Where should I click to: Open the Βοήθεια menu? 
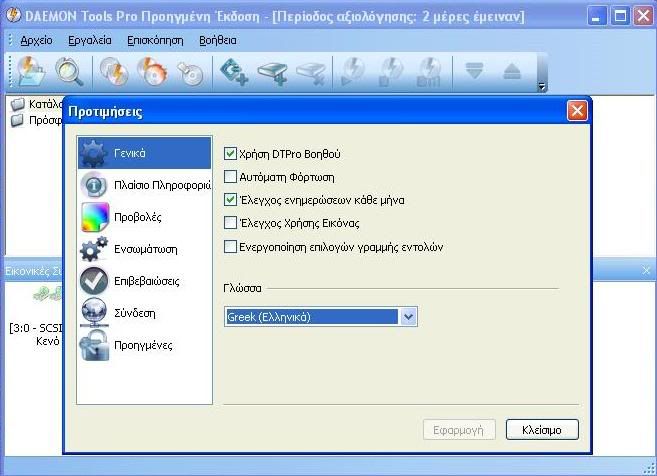218,40
